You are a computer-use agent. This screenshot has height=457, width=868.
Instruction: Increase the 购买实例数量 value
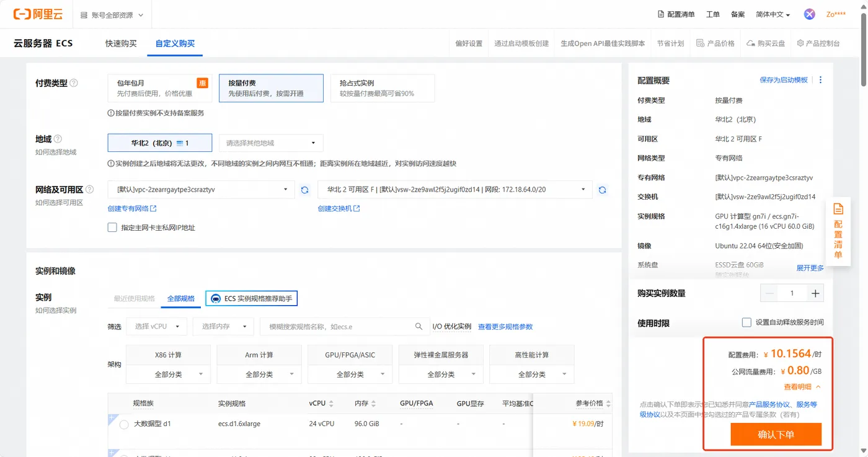815,293
